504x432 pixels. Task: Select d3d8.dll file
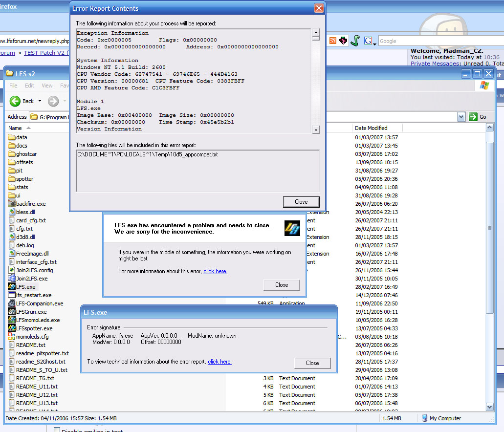pyautogui.click(x=22, y=237)
